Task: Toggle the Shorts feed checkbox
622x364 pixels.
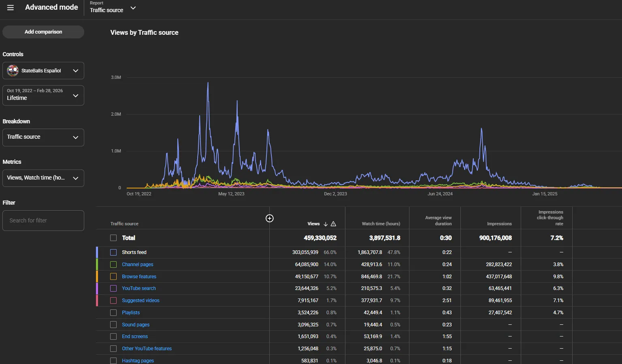Action: pyautogui.click(x=113, y=252)
